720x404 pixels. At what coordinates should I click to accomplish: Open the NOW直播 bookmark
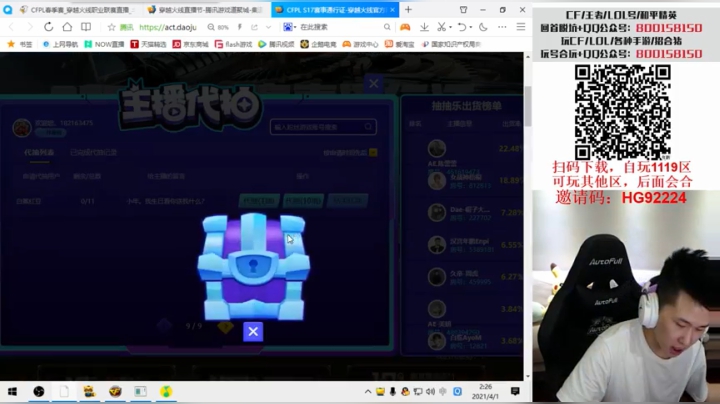click(x=104, y=44)
